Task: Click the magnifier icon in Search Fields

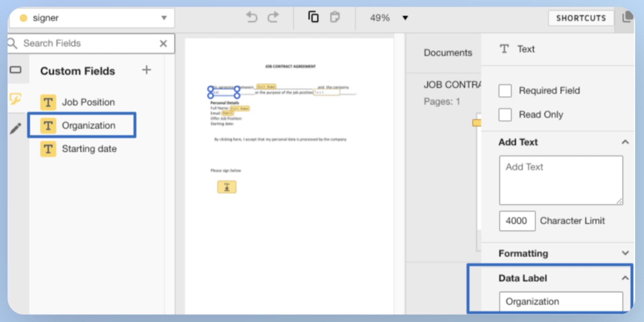Action: [x=12, y=43]
